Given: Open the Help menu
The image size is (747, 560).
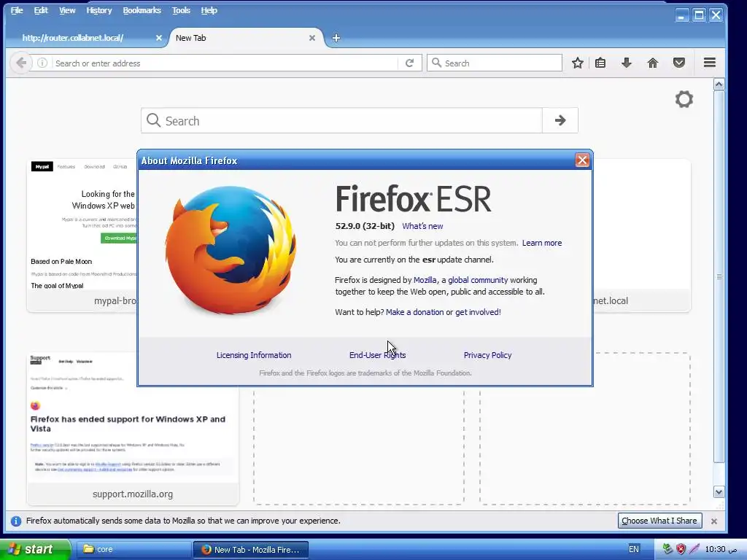Looking at the screenshot, I should pyautogui.click(x=209, y=10).
